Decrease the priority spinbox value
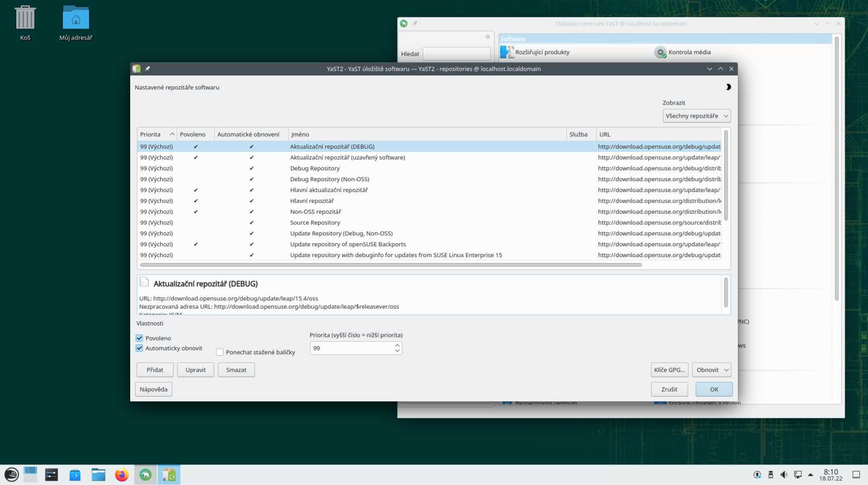The height and width of the screenshot is (485, 868). pyautogui.click(x=397, y=351)
